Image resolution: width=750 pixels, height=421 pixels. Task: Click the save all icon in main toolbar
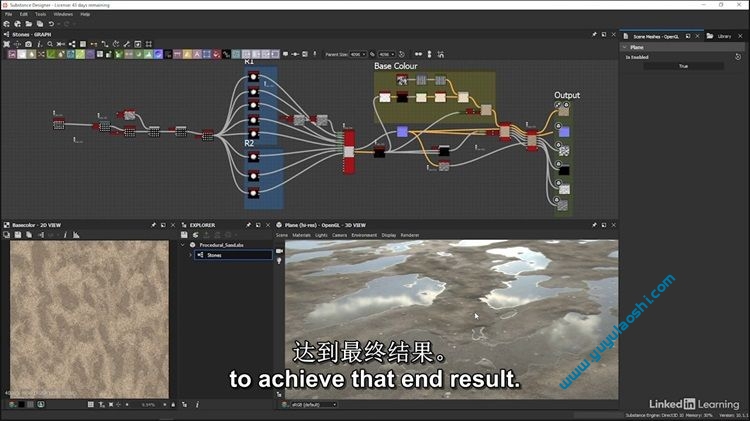click(x=40, y=23)
